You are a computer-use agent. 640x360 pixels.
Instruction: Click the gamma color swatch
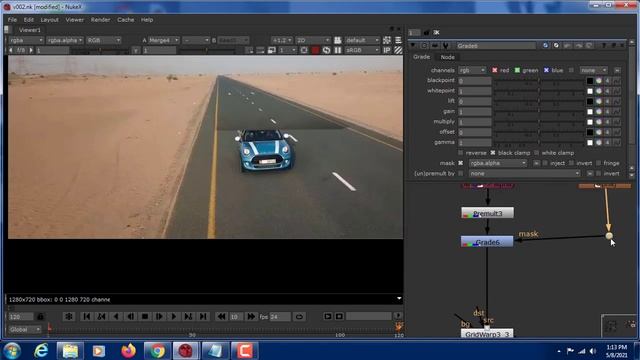click(x=590, y=142)
